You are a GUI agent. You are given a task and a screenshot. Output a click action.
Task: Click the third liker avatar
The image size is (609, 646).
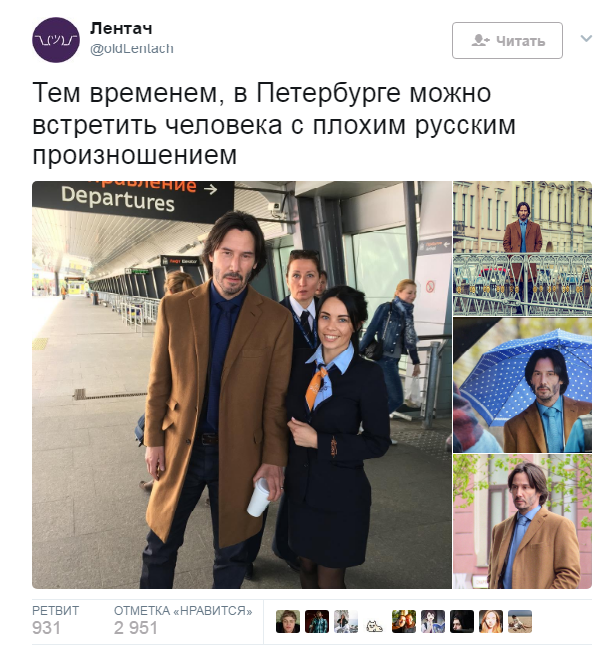pos(346,621)
